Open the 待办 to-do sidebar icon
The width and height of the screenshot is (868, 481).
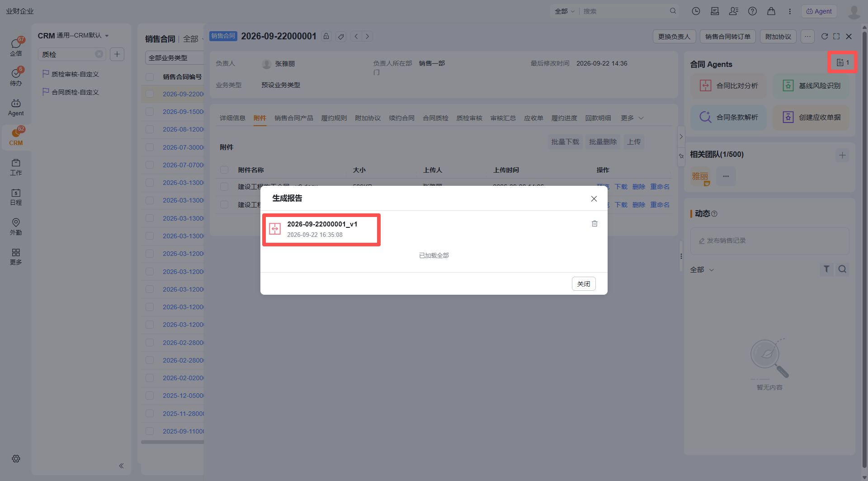(x=16, y=76)
